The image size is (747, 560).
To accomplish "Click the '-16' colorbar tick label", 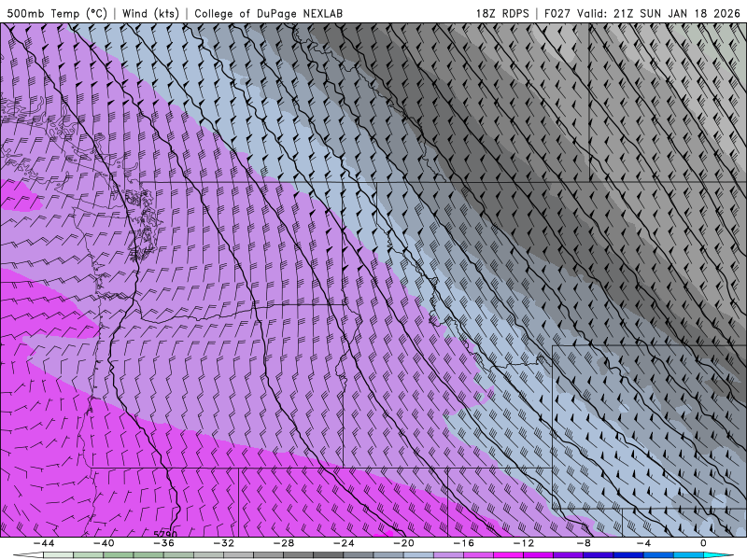I will click(x=464, y=543).
